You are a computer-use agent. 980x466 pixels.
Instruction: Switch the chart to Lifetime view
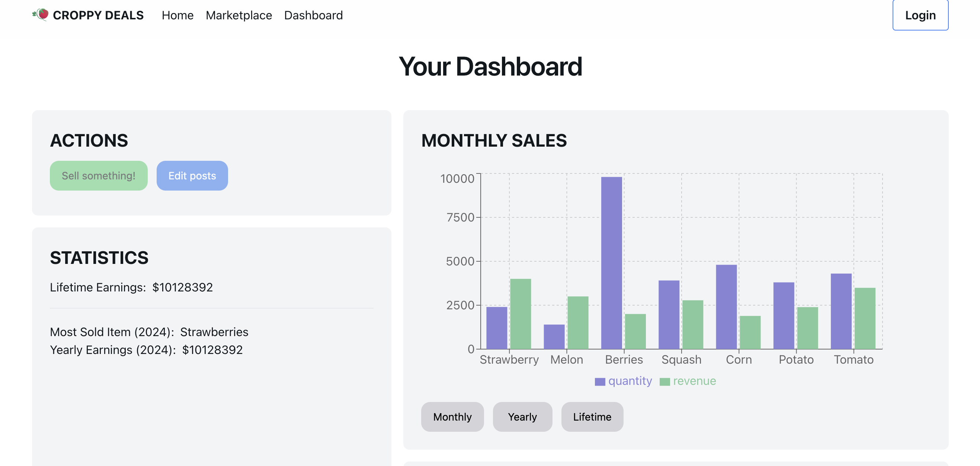coord(592,416)
